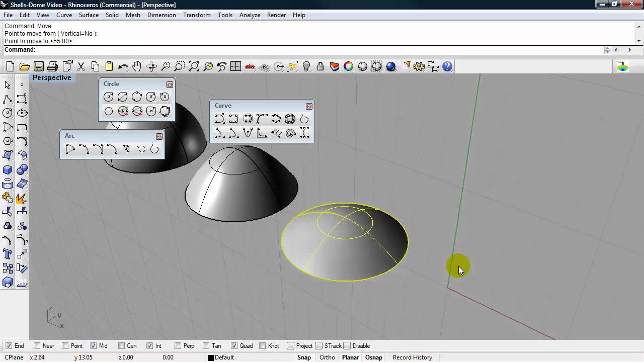Image resolution: width=644 pixels, height=362 pixels.
Task: Click Record History in the status bar
Action: [413, 357]
